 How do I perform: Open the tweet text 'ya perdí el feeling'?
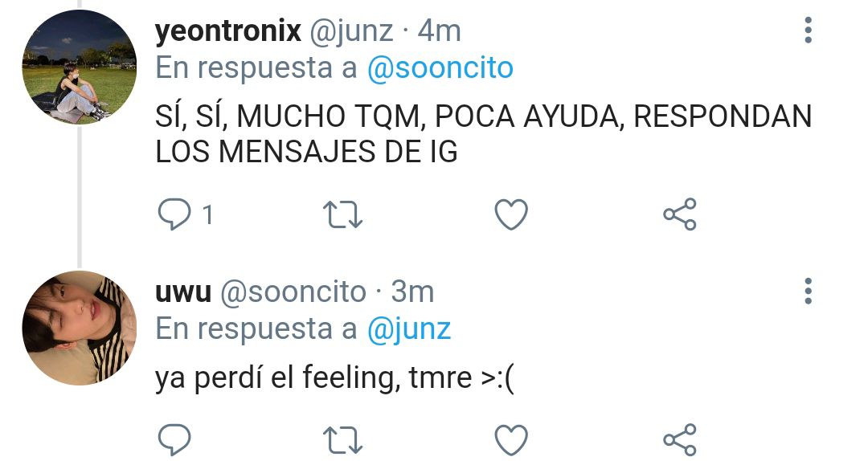click(x=335, y=378)
